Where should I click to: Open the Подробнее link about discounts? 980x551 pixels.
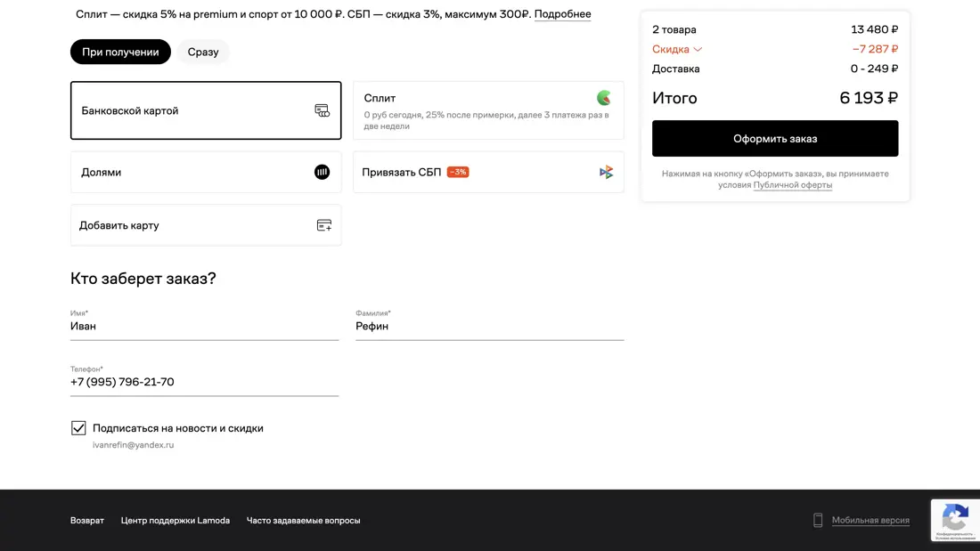562,14
